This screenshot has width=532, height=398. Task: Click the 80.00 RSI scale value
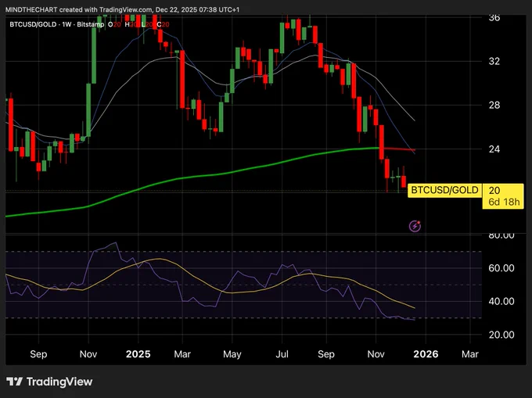501,235
